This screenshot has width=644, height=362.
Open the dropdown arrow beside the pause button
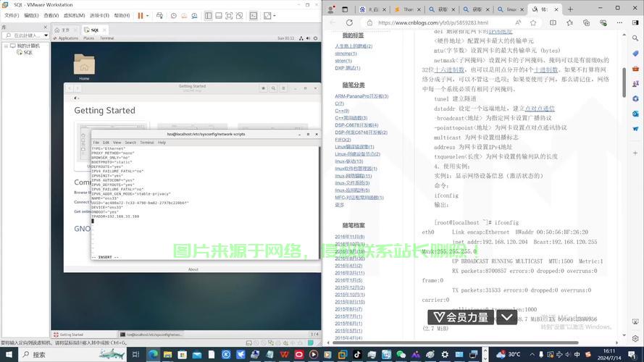[148, 16]
